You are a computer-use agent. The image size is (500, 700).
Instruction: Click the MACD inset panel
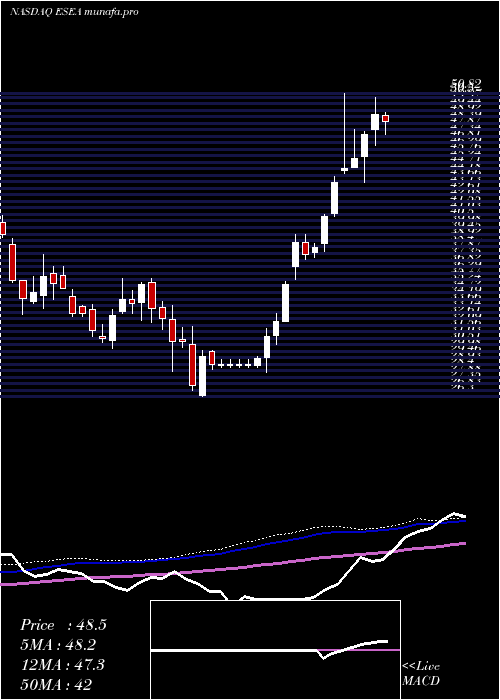(x=275, y=650)
